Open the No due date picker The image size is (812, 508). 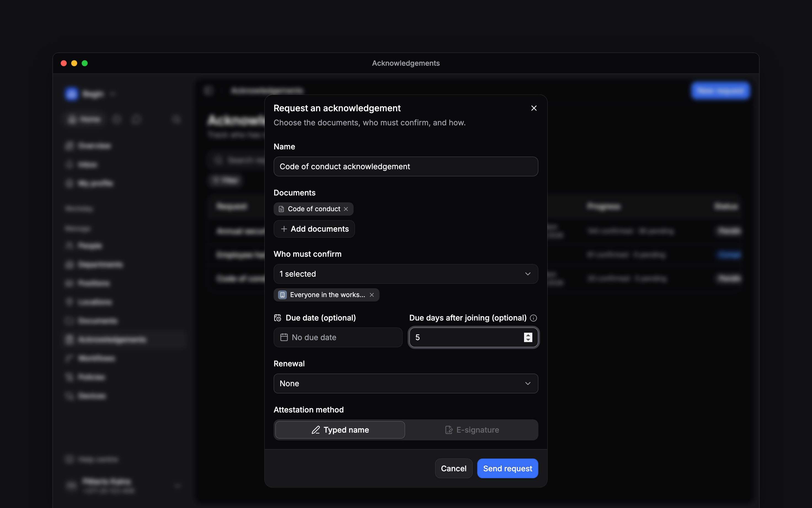(338, 337)
